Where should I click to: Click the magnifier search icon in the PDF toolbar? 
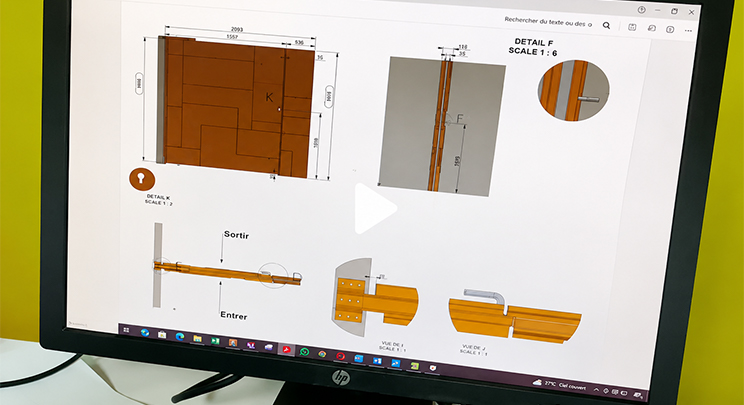pyautogui.click(x=606, y=25)
